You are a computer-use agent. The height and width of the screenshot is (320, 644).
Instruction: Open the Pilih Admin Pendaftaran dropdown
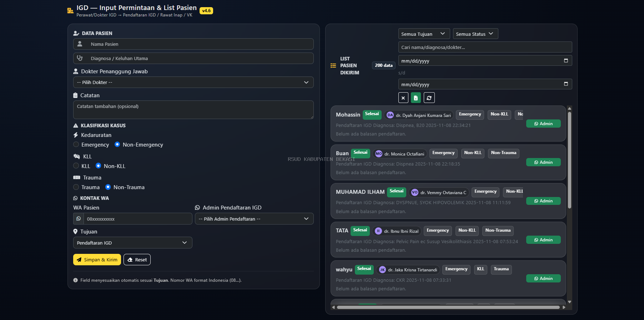(254, 219)
